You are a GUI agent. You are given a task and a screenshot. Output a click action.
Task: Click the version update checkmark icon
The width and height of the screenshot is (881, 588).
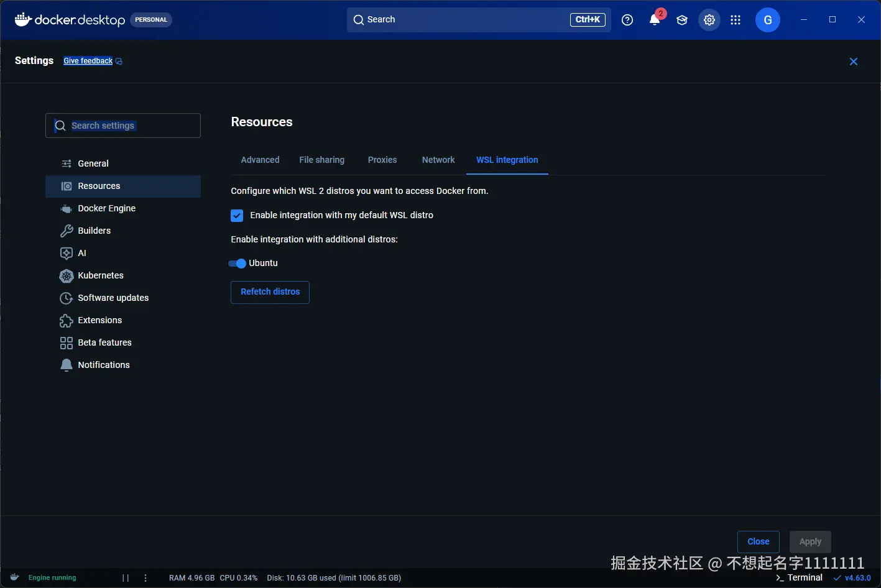coord(837,578)
